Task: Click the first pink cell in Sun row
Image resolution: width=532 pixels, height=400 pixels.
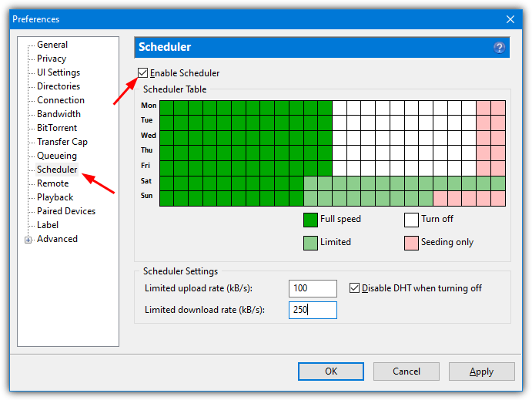Action: [x=440, y=199]
